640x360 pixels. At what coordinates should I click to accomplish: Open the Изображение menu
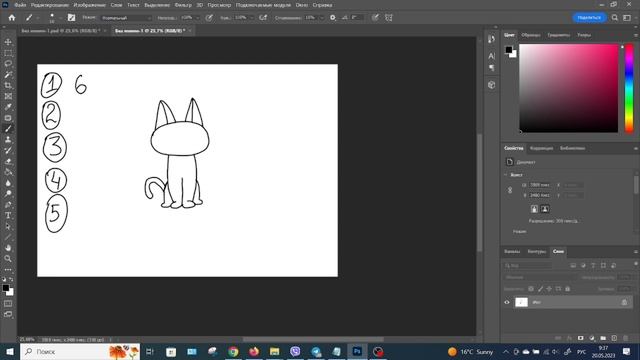point(90,5)
